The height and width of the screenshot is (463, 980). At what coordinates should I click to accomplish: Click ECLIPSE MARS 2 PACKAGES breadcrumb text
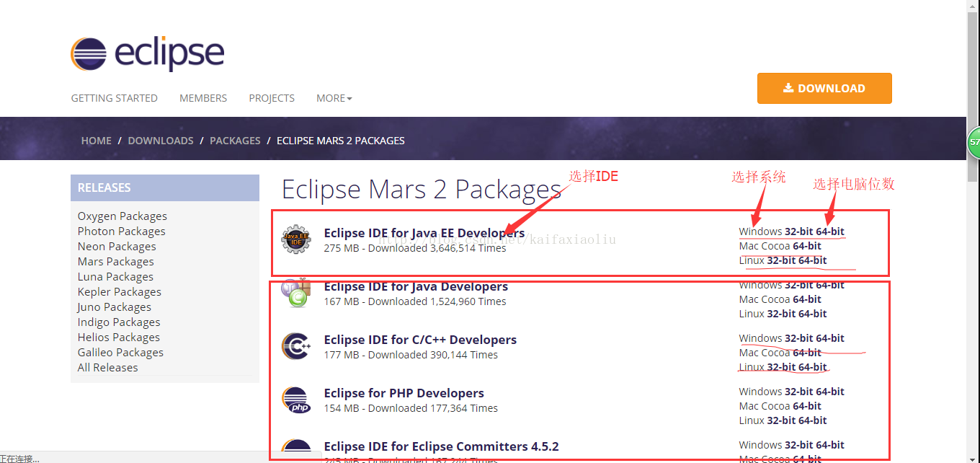pos(341,141)
